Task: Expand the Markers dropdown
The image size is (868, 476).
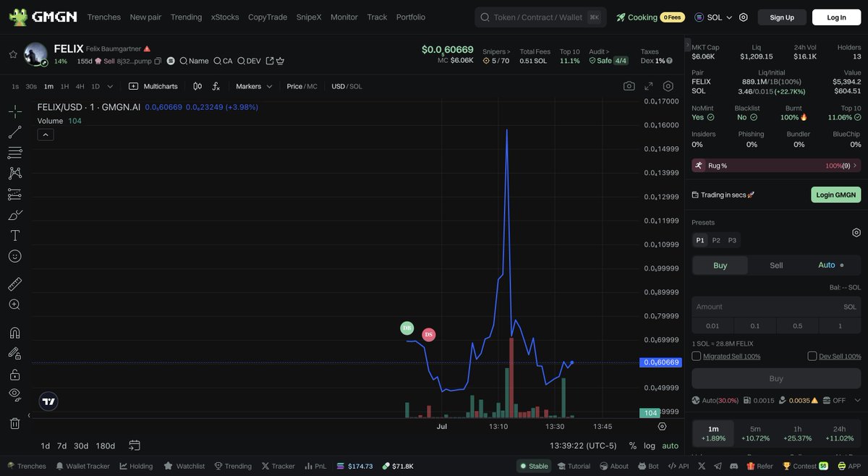Action: point(254,86)
